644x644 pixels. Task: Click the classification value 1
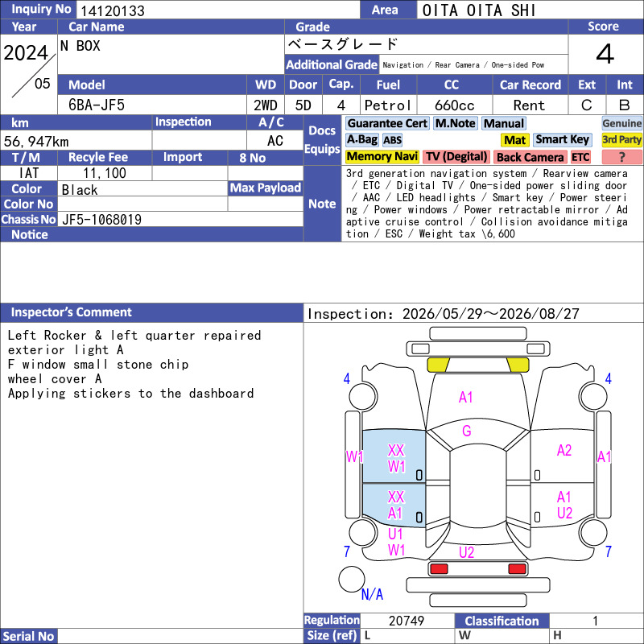click(x=595, y=621)
